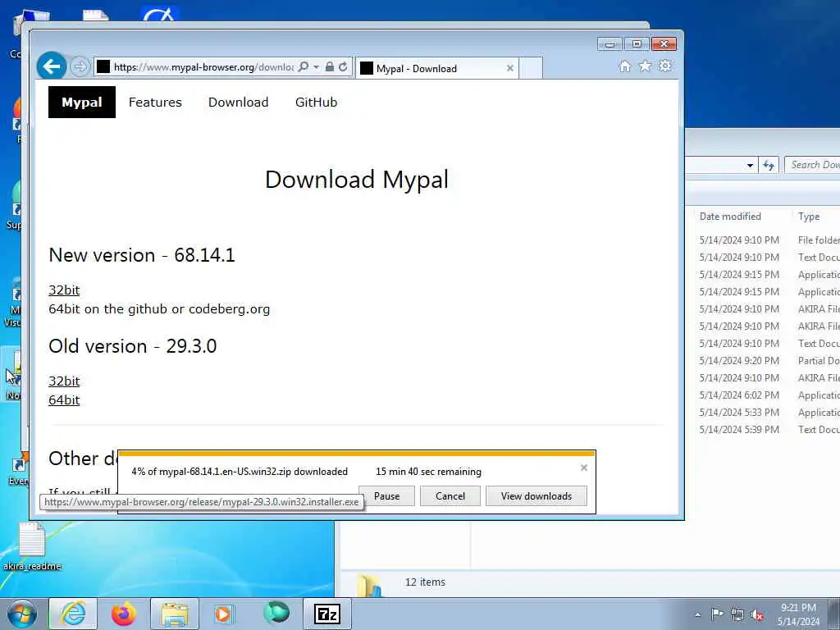This screenshot has width=840, height=630.
Task: Open the Features nav item
Action: [155, 102]
